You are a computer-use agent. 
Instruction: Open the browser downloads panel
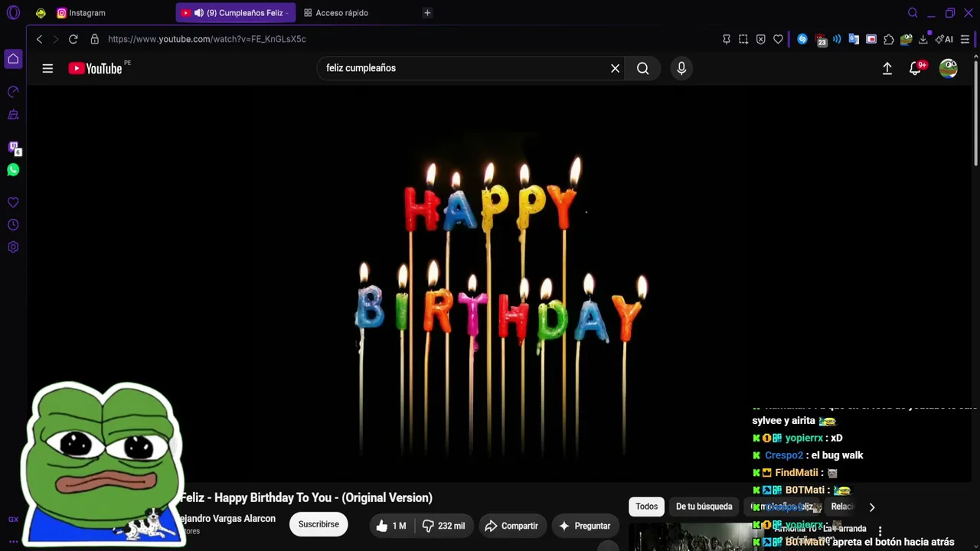pos(923,39)
